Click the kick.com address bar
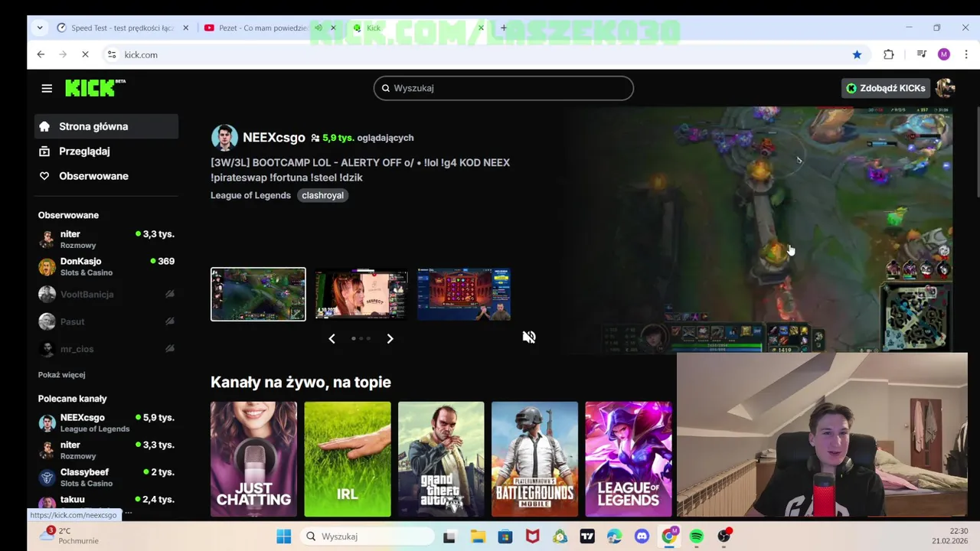The image size is (980, 551). 482,54
